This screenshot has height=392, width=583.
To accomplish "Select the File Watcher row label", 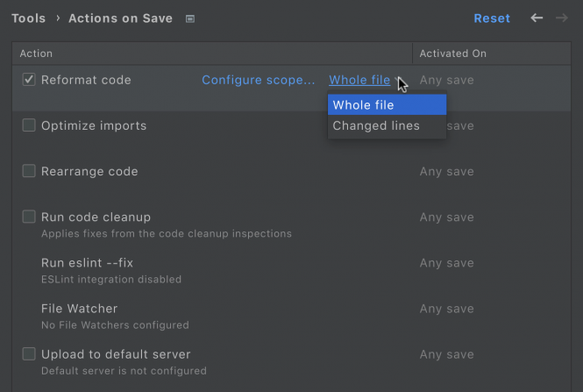I will [x=79, y=309].
